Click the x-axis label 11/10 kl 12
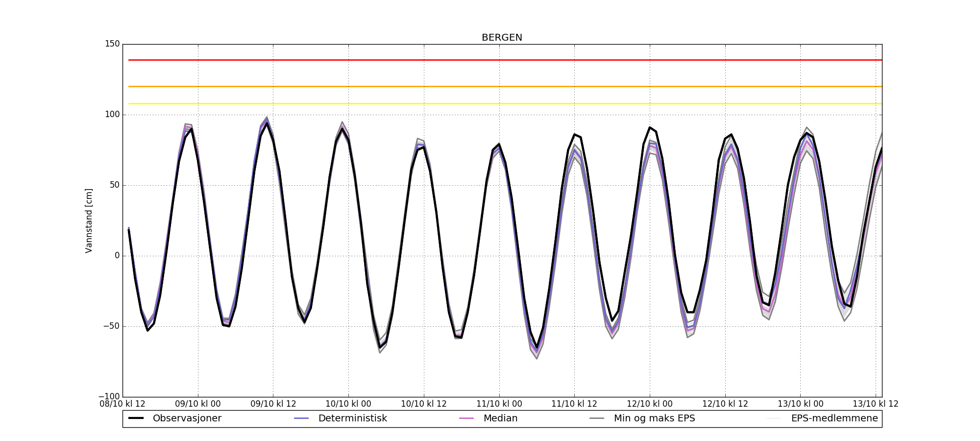Viewport: 980px width, 441px height. click(574, 404)
